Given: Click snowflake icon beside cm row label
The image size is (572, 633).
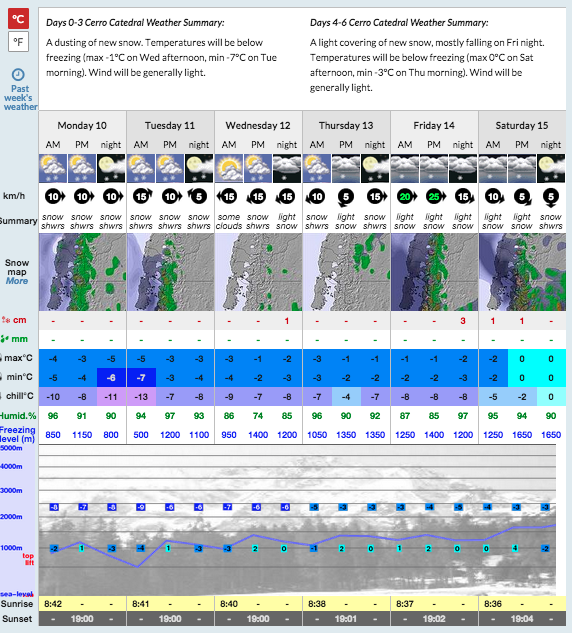Looking at the screenshot, I should tap(6, 320).
